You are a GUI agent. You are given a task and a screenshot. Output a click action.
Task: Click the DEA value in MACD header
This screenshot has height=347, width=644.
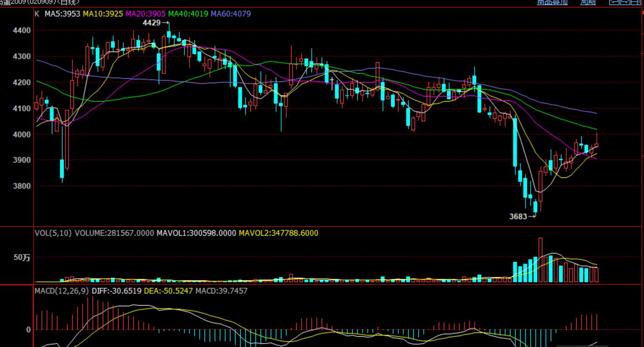(168, 291)
